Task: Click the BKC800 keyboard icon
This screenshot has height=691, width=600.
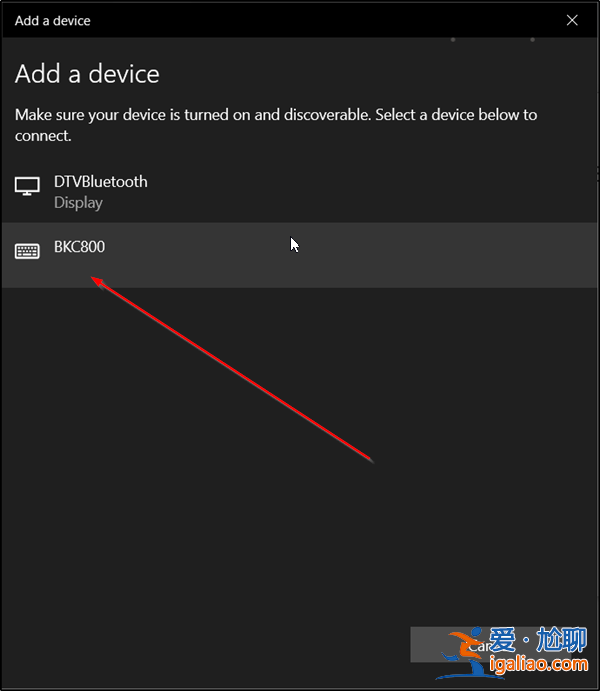Action: point(27,251)
